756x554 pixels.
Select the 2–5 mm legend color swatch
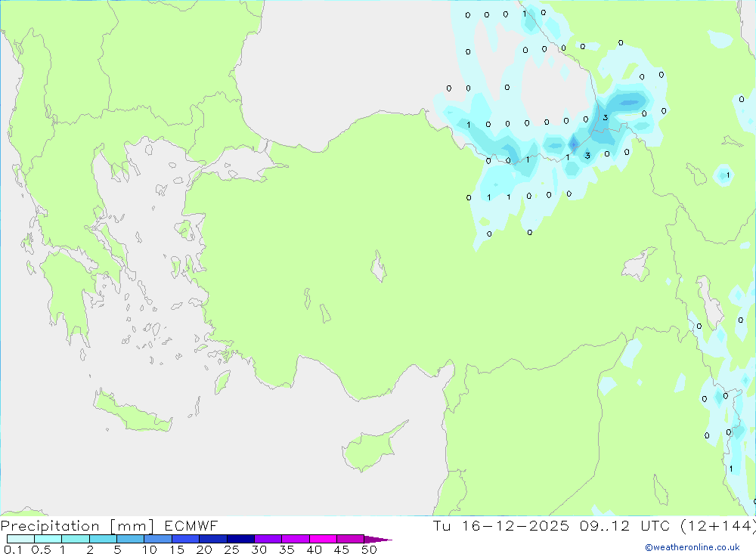(103, 539)
